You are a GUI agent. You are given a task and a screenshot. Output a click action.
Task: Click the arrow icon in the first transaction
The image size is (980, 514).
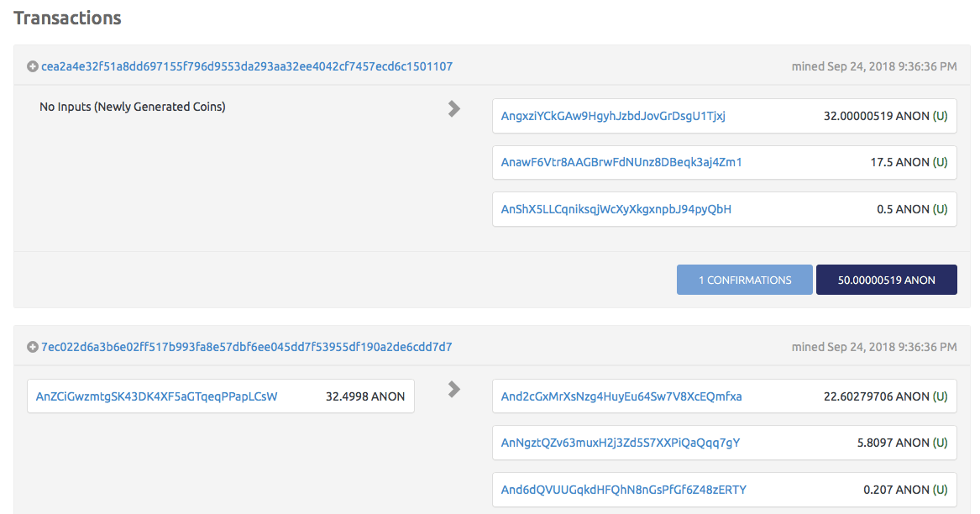coord(454,108)
